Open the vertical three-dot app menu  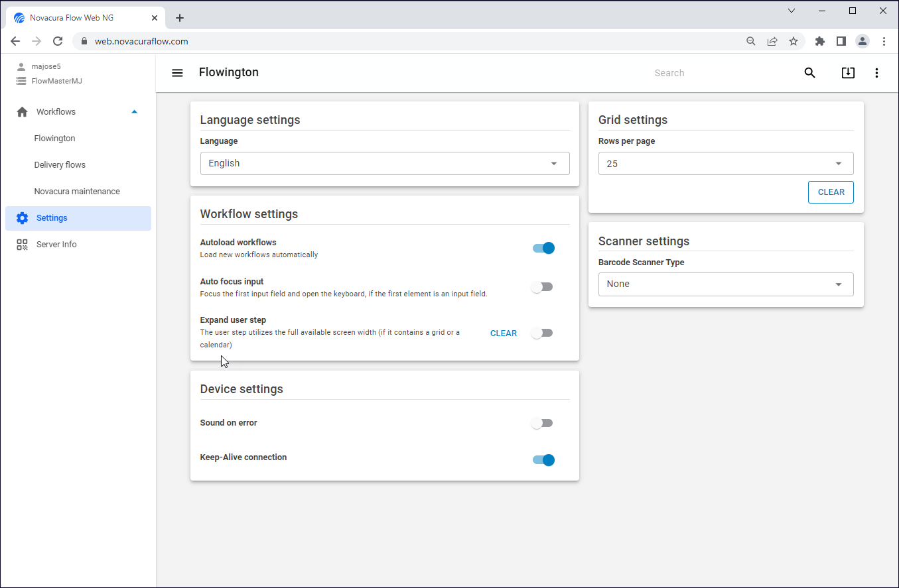tap(876, 73)
